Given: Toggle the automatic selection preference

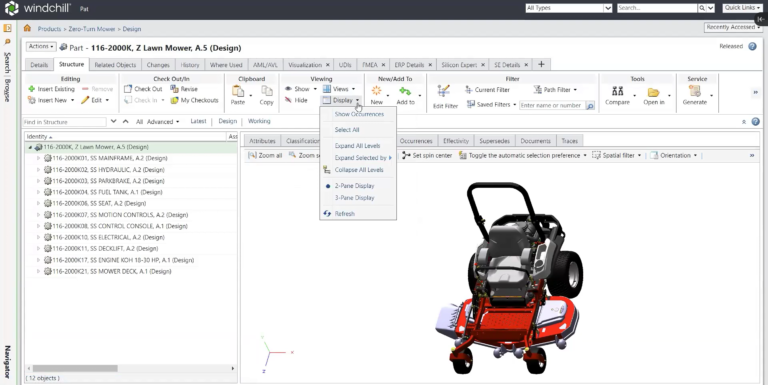Looking at the screenshot, I should (x=523, y=155).
